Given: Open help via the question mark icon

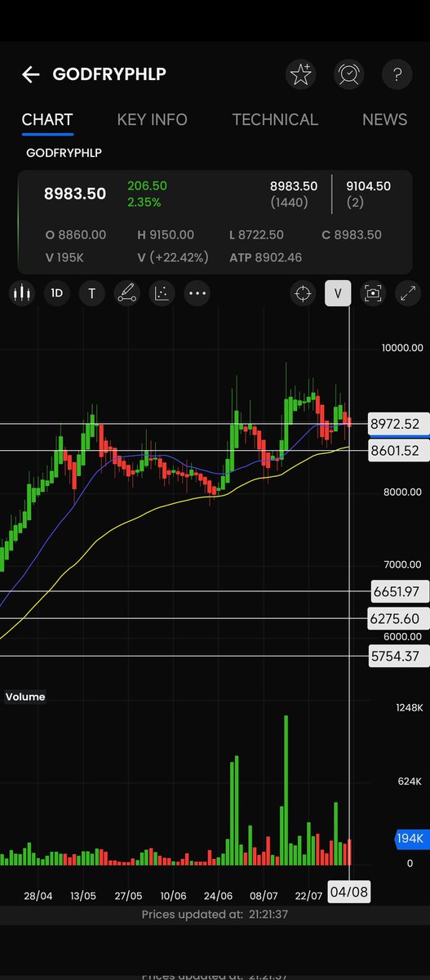Looking at the screenshot, I should point(397,75).
